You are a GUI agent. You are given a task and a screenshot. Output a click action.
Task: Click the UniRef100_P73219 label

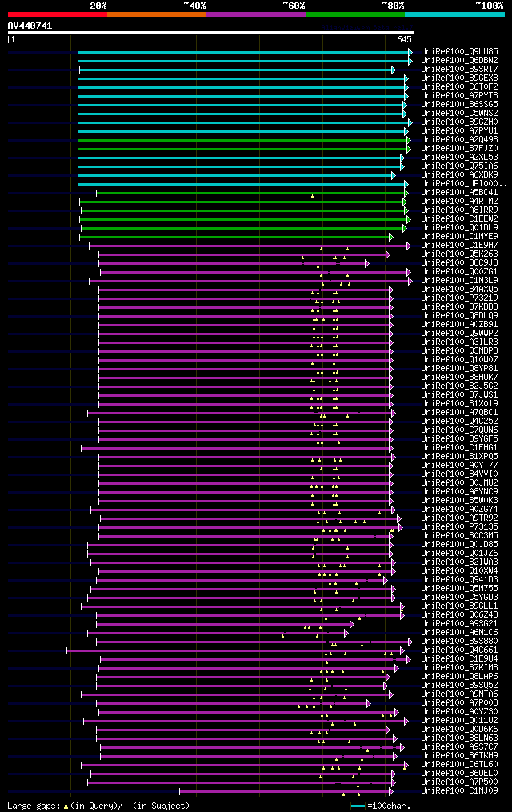tap(459, 298)
